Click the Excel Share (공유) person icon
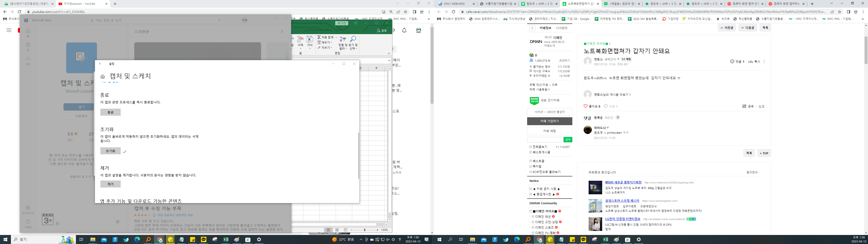Viewport: 868px width, 244px height. [x=379, y=31]
